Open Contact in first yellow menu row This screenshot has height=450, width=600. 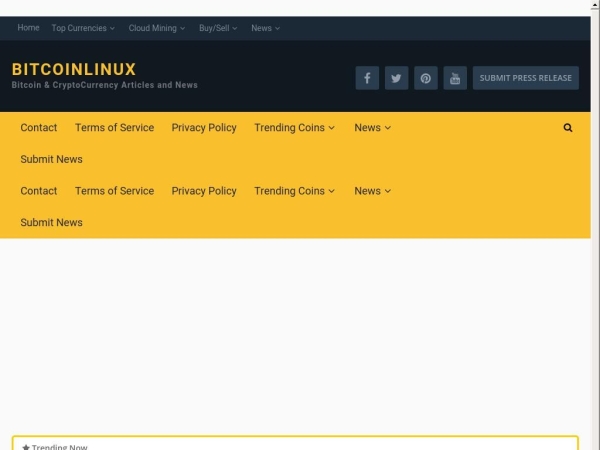(x=39, y=128)
